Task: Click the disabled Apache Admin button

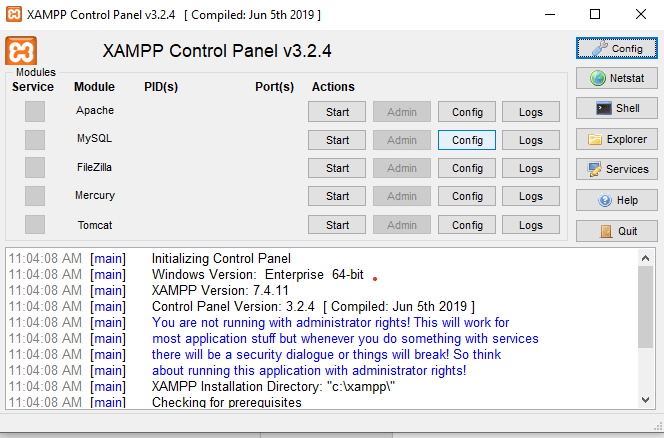Action: coord(402,112)
